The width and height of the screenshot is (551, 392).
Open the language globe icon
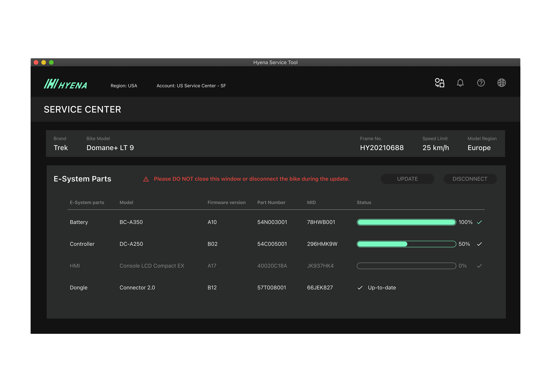click(x=502, y=83)
